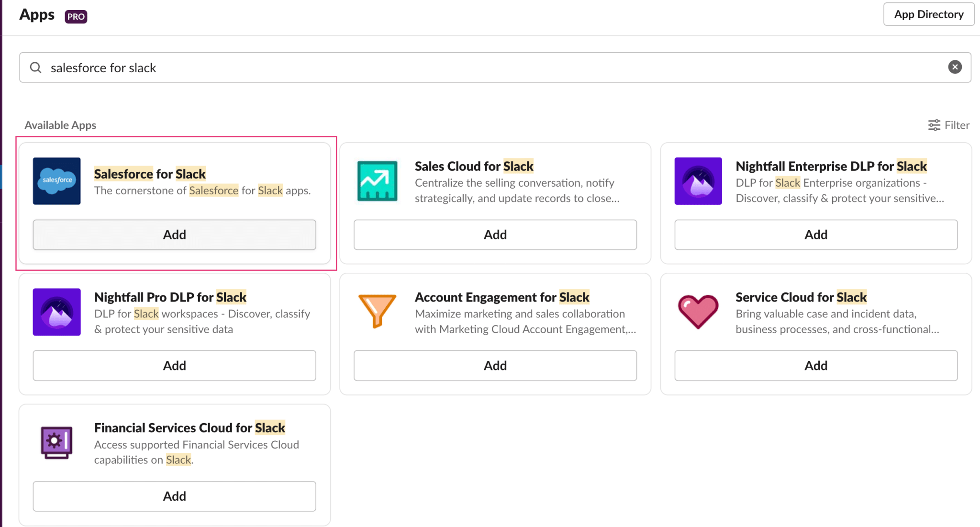Image resolution: width=980 pixels, height=527 pixels.
Task: Clear the search field using the X icon
Action: pos(955,67)
